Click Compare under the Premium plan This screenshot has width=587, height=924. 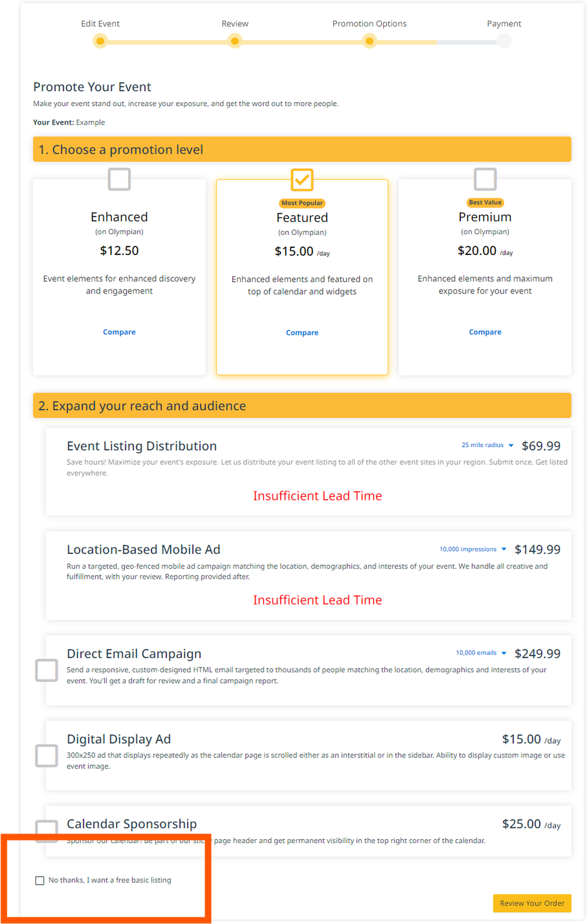tap(485, 332)
